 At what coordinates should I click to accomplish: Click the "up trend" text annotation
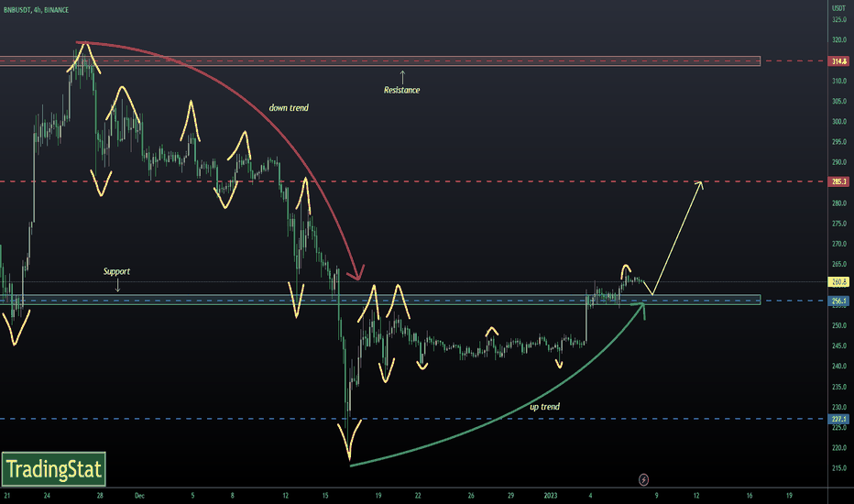544,407
